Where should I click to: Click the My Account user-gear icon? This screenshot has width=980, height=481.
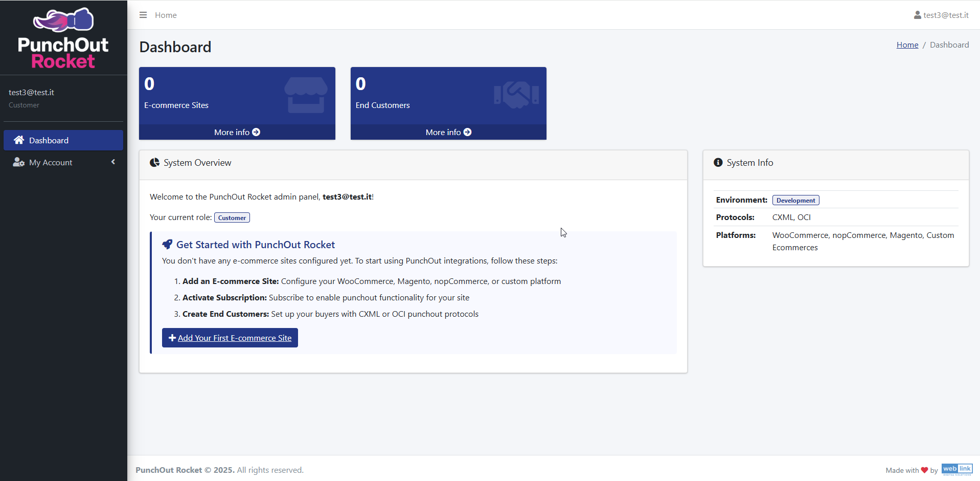pos(18,162)
